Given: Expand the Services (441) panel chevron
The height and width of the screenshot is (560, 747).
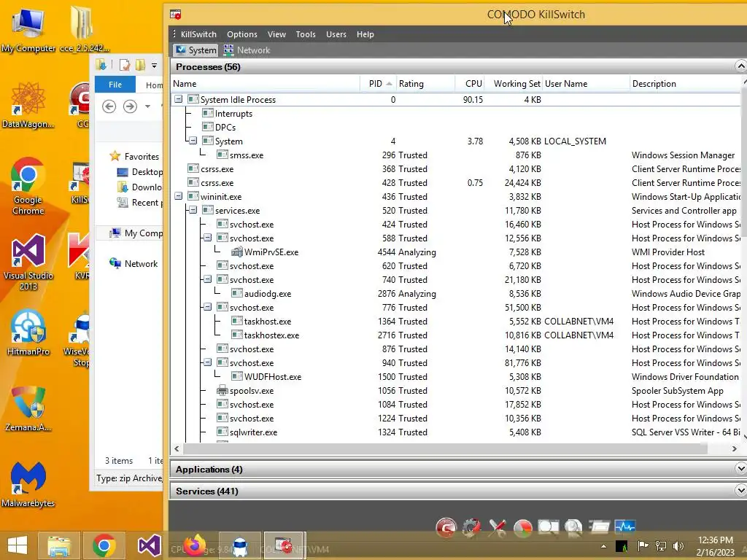Looking at the screenshot, I should [x=741, y=491].
